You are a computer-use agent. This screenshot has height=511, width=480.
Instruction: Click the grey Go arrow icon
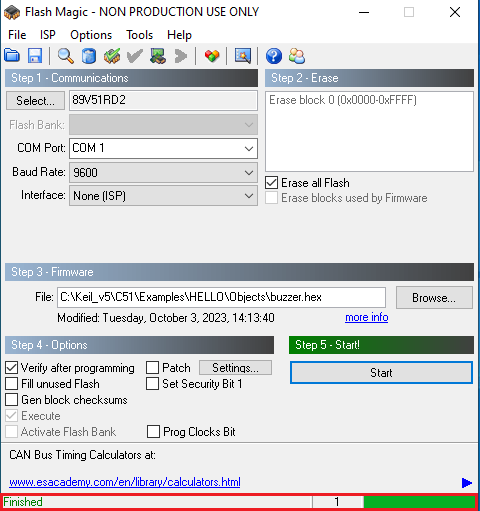[181, 56]
